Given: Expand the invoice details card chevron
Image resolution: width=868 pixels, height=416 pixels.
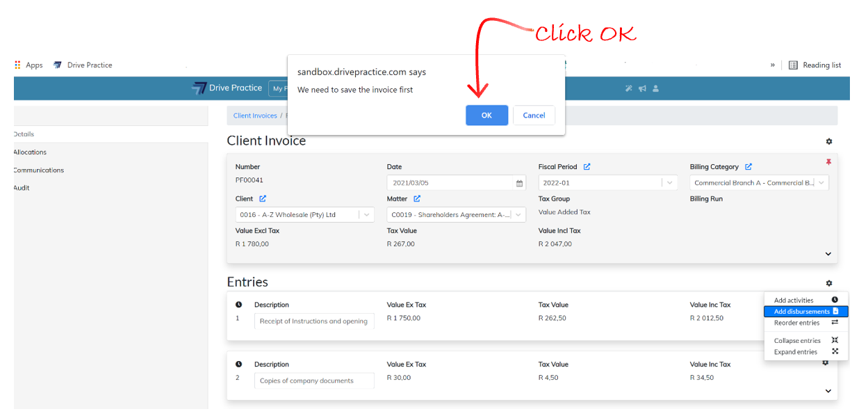Looking at the screenshot, I should point(828,254).
